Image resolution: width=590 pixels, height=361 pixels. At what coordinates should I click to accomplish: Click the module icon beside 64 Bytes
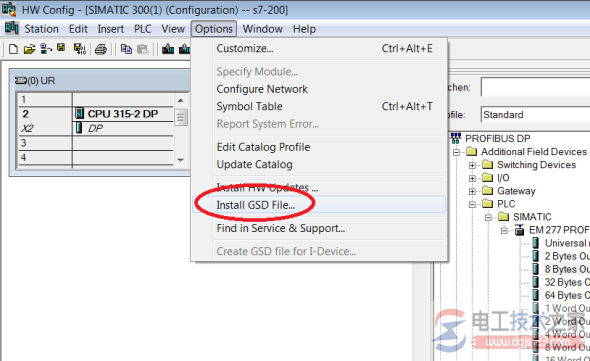click(x=535, y=295)
